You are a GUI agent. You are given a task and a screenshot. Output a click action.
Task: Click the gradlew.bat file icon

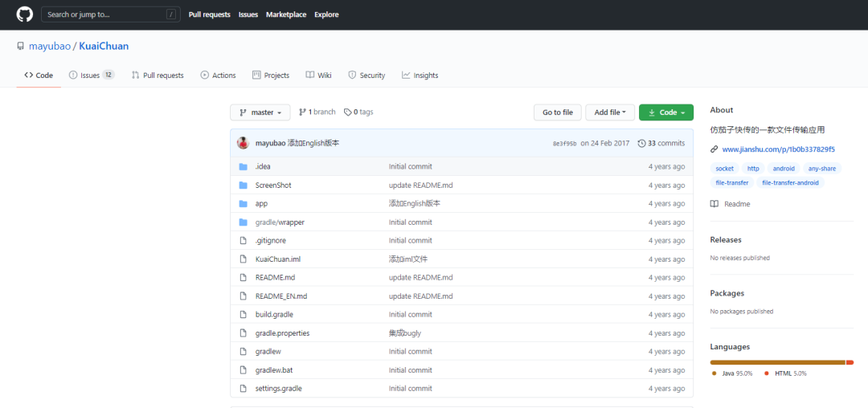[x=243, y=370]
